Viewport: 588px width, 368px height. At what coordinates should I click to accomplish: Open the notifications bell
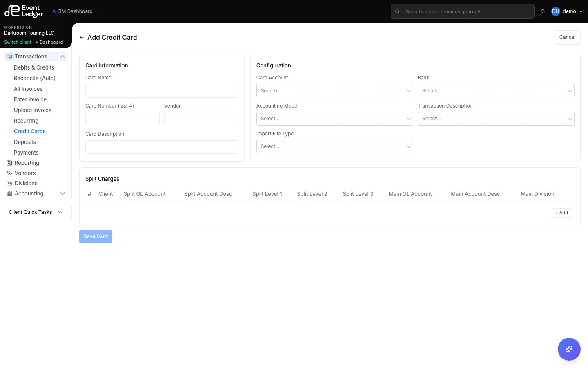click(543, 11)
